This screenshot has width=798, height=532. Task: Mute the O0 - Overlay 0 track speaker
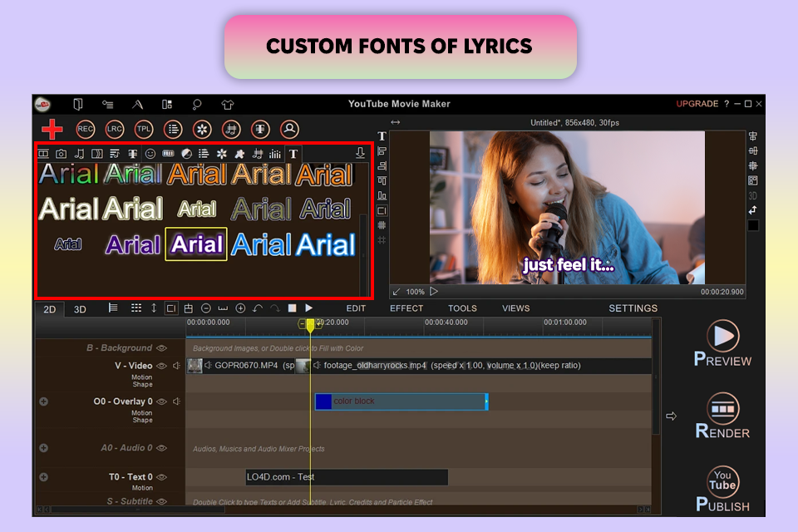tap(176, 401)
